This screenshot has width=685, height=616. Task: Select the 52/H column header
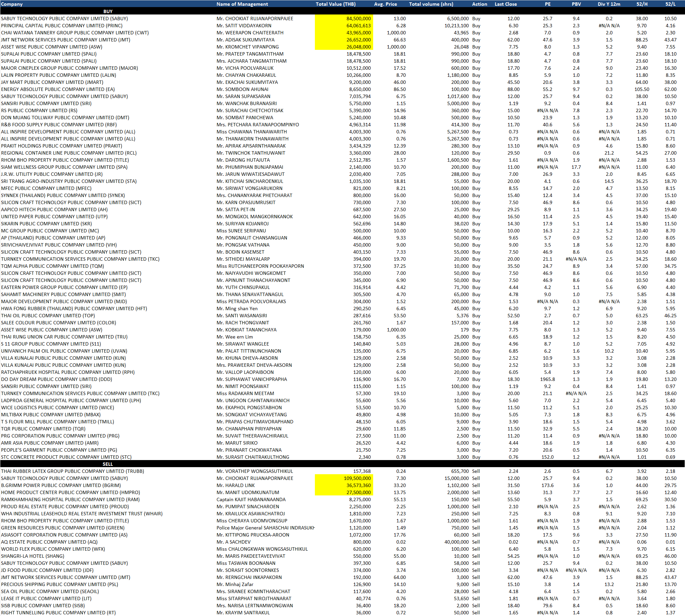point(642,4)
